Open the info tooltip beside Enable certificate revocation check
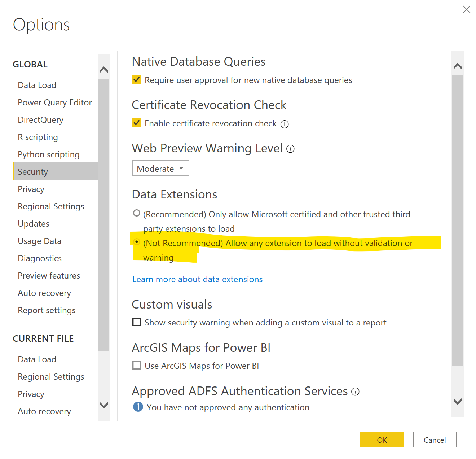The height and width of the screenshot is (459, 476). pos(285,124)
